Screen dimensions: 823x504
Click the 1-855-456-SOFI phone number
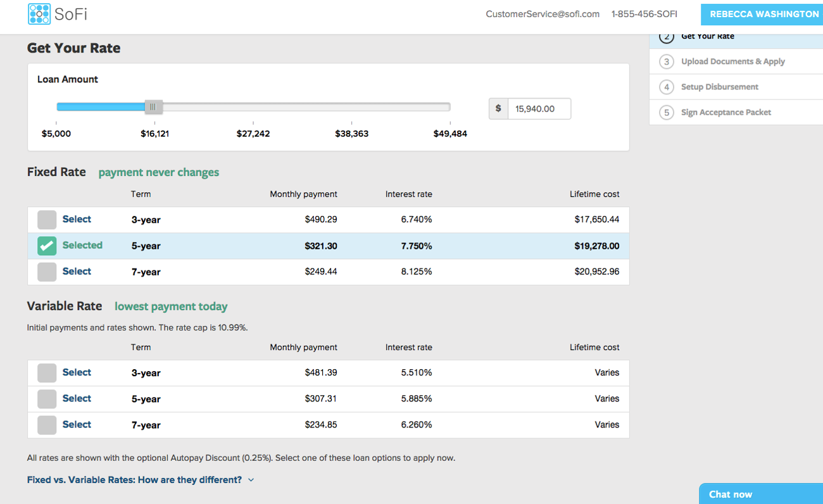pyautogui.click(x=644, y=14)
